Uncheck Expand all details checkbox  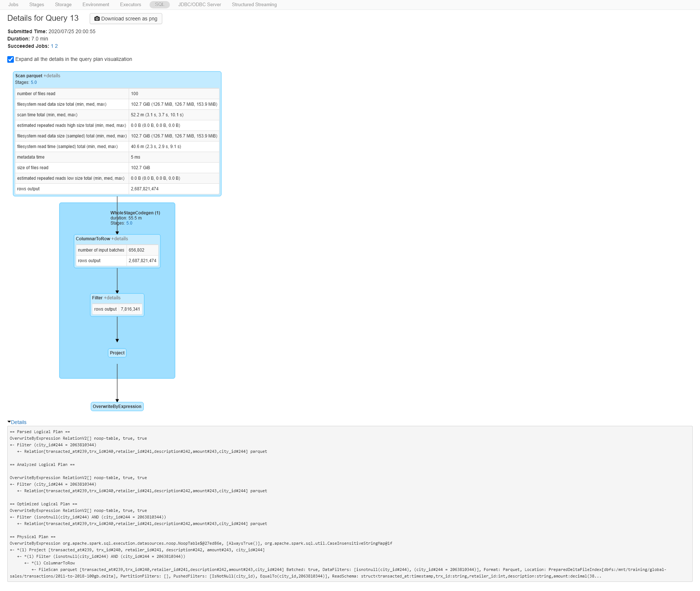point(11,59)
